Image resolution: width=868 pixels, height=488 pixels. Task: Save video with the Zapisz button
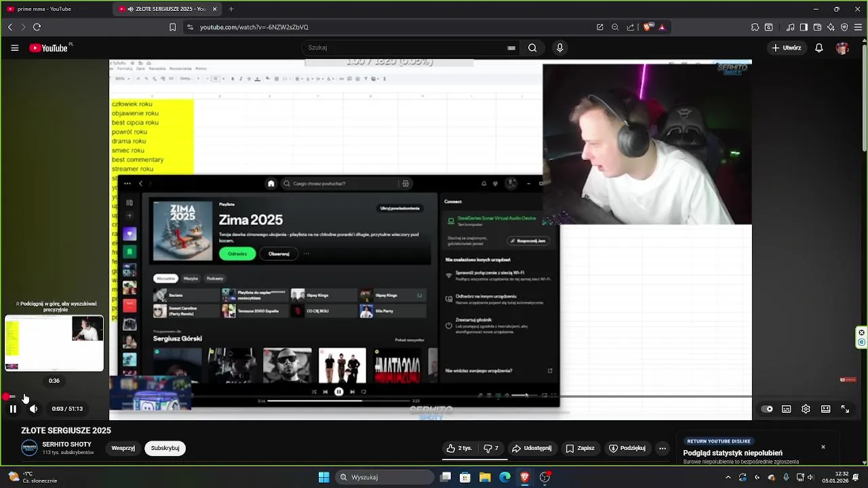coord(580,448)
